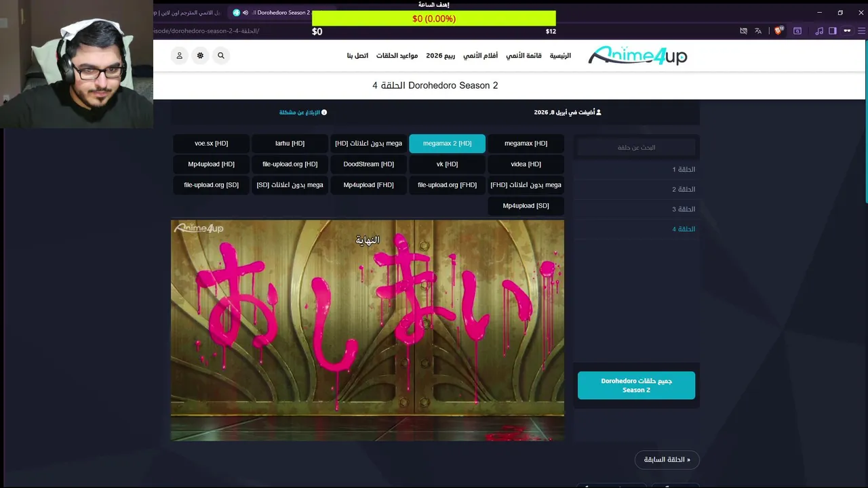Select the videa [HD] server

(526, 164)
